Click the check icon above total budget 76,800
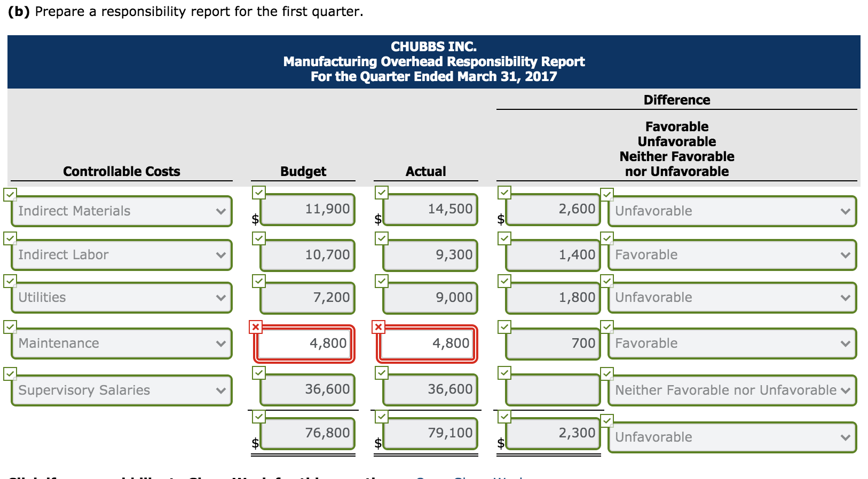Image resolution: width=868 pixels, height=479 pixels. [x=259, y=417]
